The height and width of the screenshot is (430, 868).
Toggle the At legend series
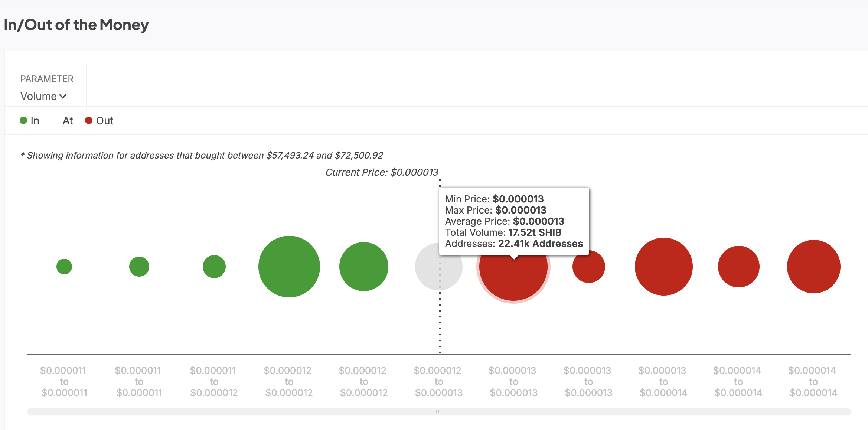point(68,121)
